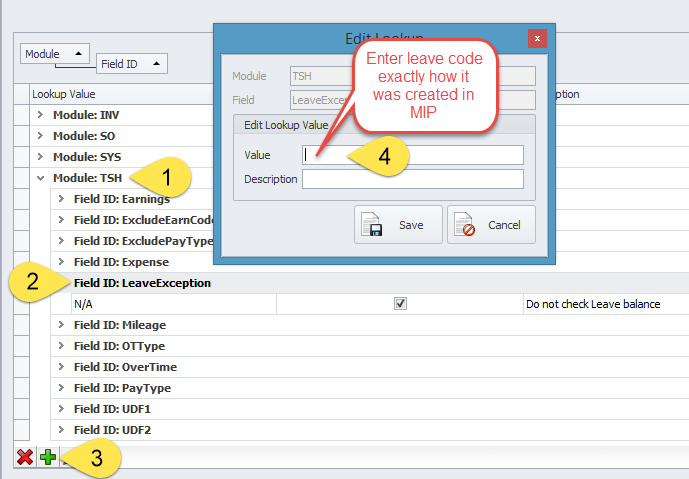Expand Field ID: UDF2 row
The width and height of the screenshot is (689, 479).
tap(62, 430)
